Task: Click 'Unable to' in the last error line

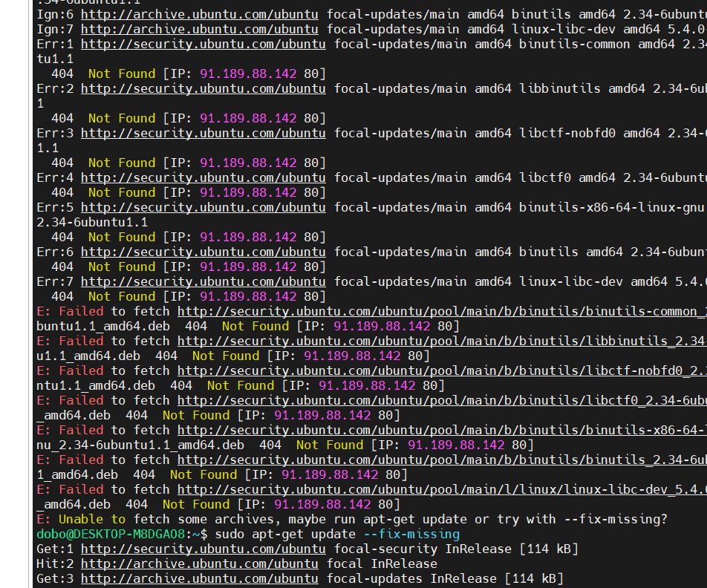Action: point(92,520)
